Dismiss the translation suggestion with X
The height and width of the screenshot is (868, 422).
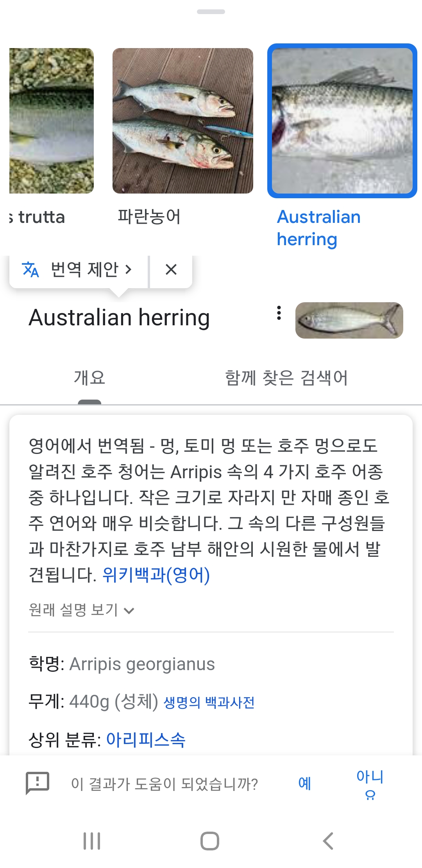click(171, 269)
